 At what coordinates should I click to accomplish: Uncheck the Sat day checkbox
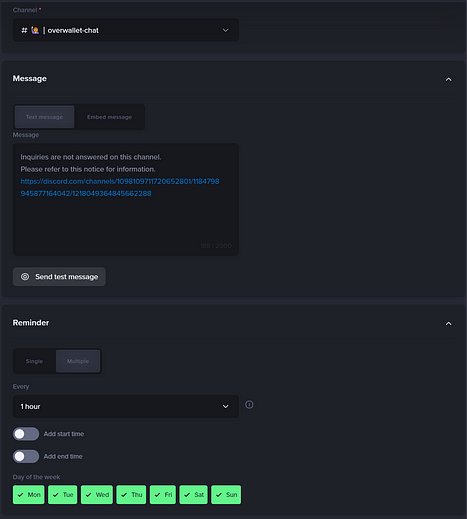(x=193, y=495)
